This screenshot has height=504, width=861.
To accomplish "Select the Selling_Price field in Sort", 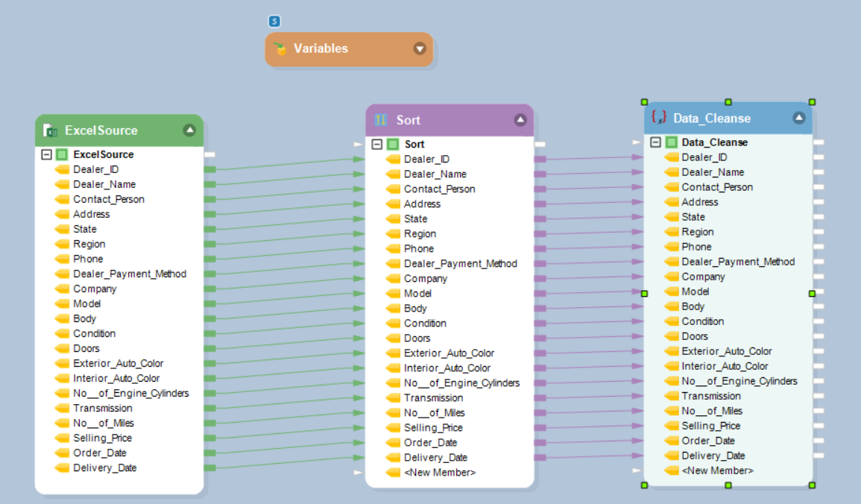I will (433, 428).
